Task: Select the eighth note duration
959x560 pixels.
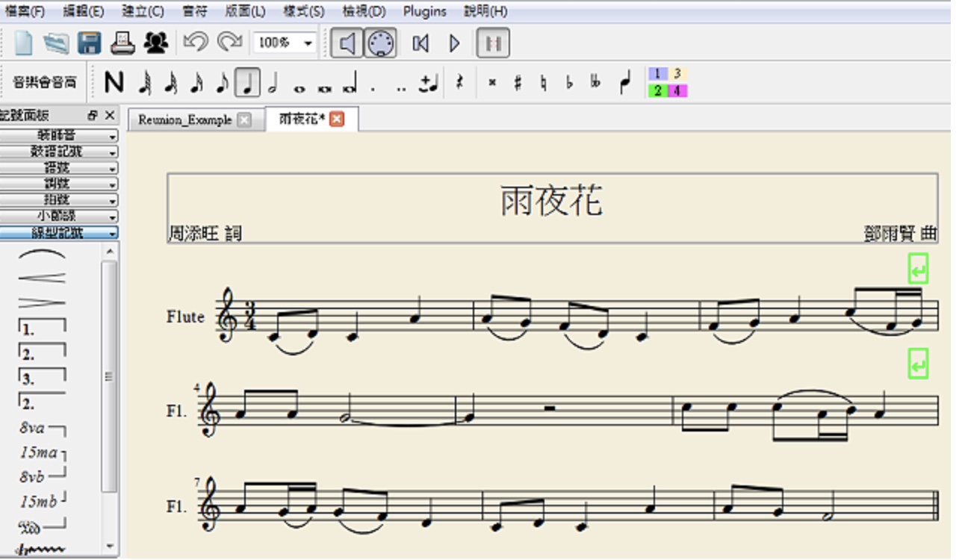Action: click(x=222, y=82)
